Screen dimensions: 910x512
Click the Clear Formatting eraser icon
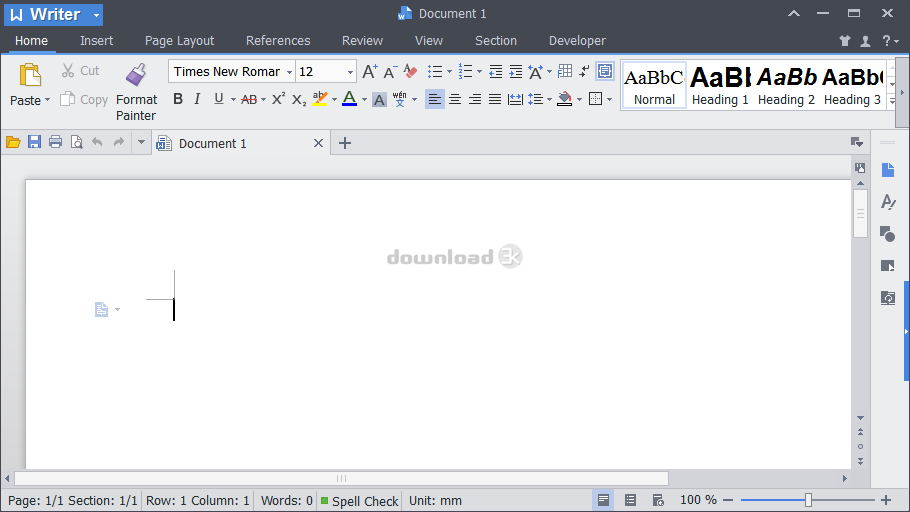[x=410, y=71]
